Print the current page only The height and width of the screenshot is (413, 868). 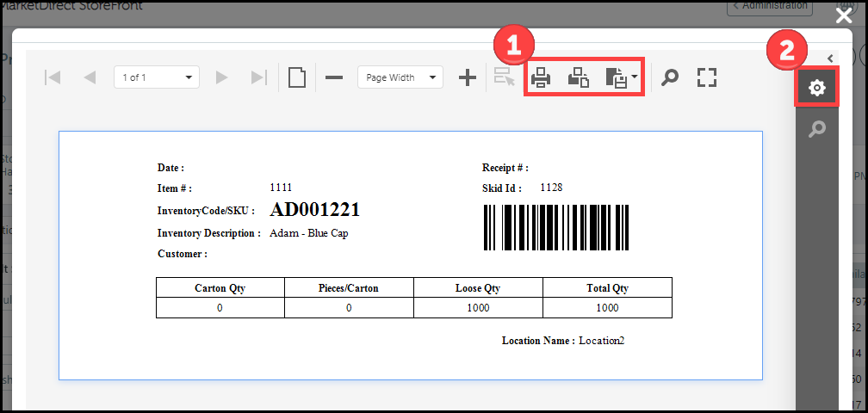[579, 78]
